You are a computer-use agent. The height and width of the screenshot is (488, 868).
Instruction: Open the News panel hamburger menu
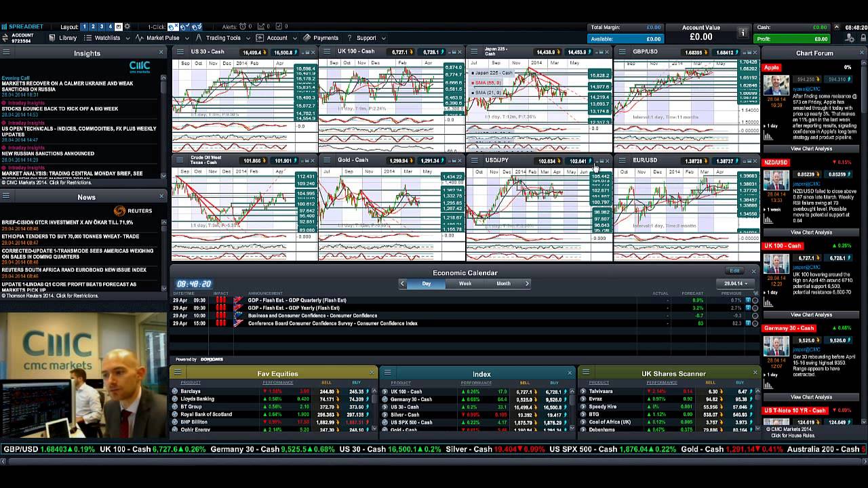(x=6, y=197)
